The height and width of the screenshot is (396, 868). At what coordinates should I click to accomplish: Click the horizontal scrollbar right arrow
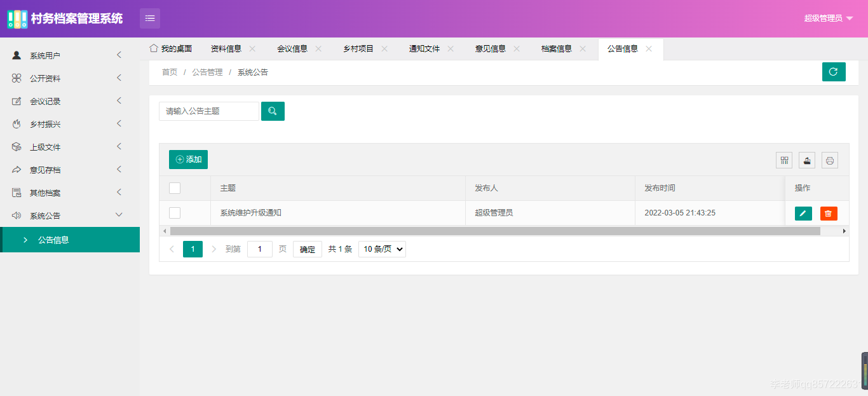pyautogui.click(x=844, y=231)
